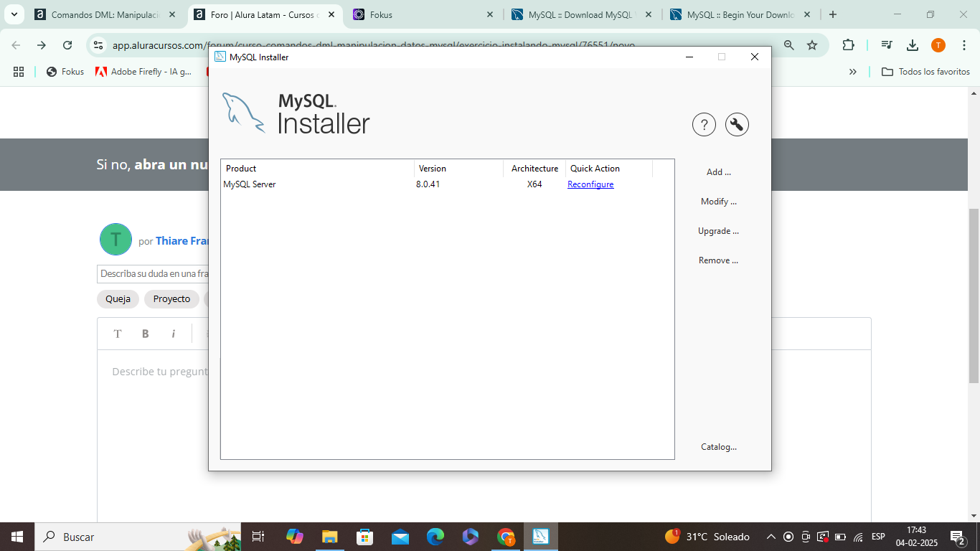The image size is (980, 551).
Task: Click the Buscar taskbar search box
Action: pyautogui.click(x=138, y=537)
